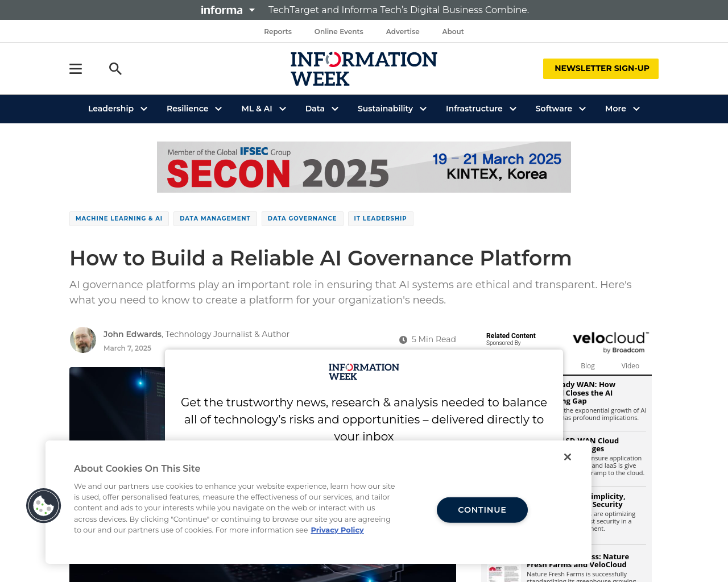Go to Online Events link
Image resolution: width=728 pixels, height=582 pixels.
[x=338, y=32]
